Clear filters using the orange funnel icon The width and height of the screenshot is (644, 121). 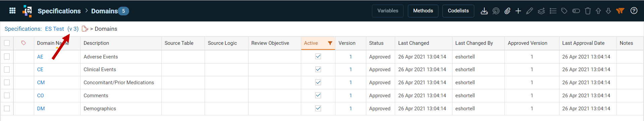pos(620,11)
